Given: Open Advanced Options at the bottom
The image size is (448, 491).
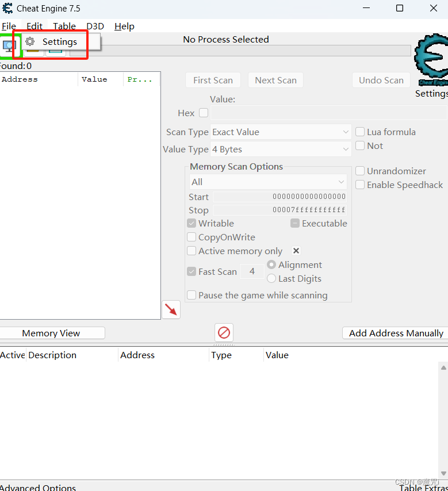Looking at the screenshot, I should 38,487.
